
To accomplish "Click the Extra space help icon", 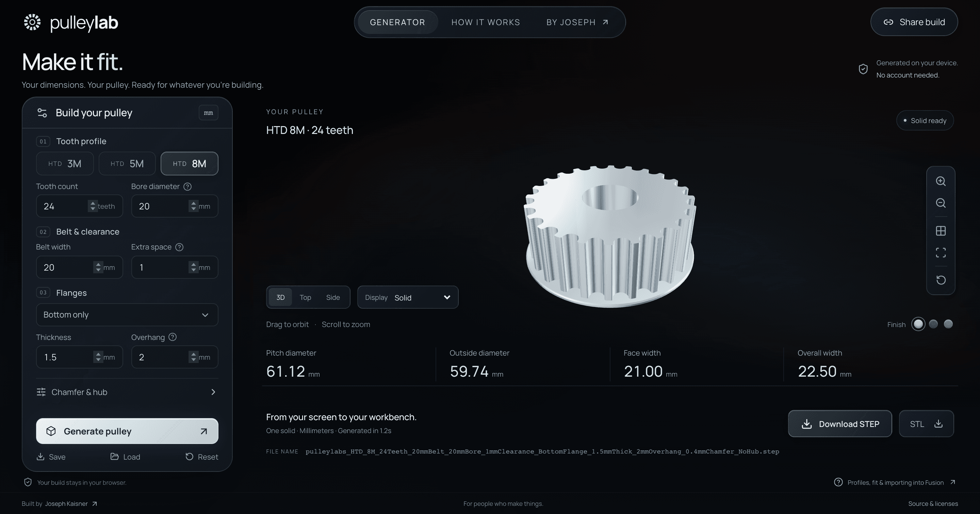I will tap(180, 247).
